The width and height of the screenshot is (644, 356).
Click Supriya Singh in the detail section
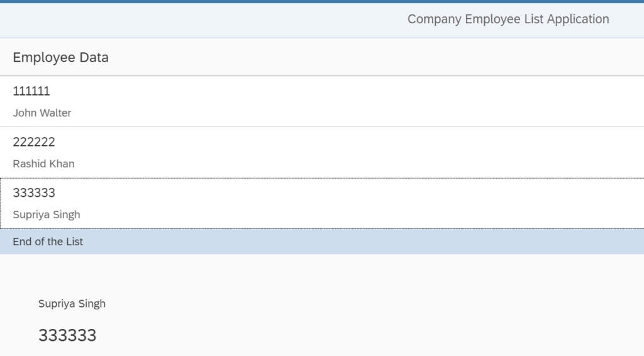coord(72,304)
